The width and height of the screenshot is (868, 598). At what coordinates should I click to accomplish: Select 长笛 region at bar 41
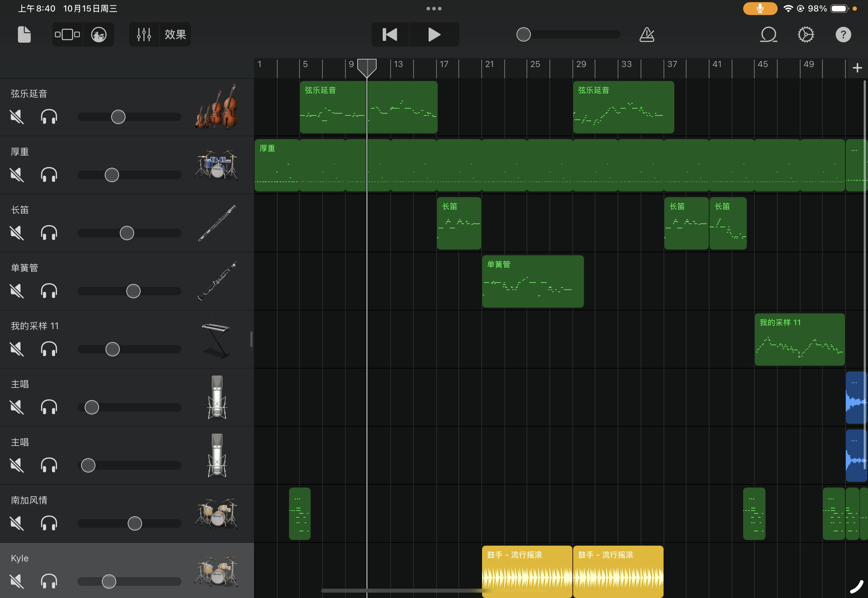tap(728, 223)
